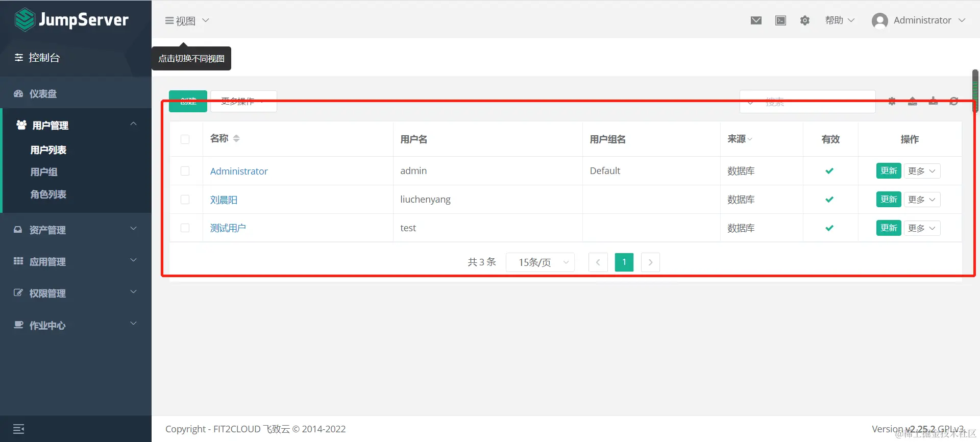Open the 测试用户 user link
Image resolution: width=980 pixels, height=442 pixels.
pyautogui.click(x=228, y=228)
